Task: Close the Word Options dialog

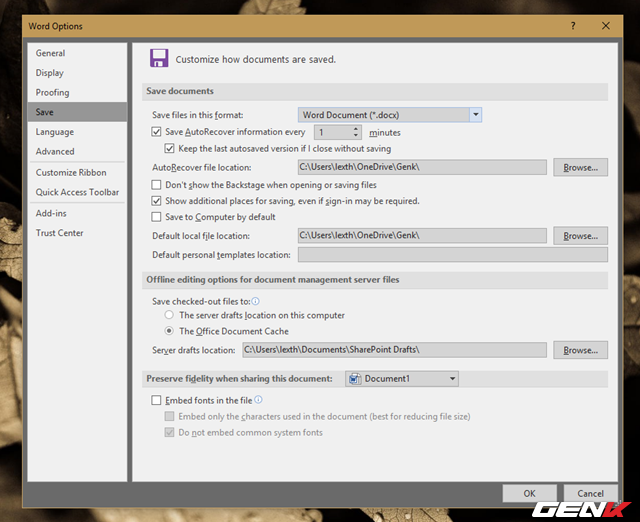Action: (x=606, y=26)
